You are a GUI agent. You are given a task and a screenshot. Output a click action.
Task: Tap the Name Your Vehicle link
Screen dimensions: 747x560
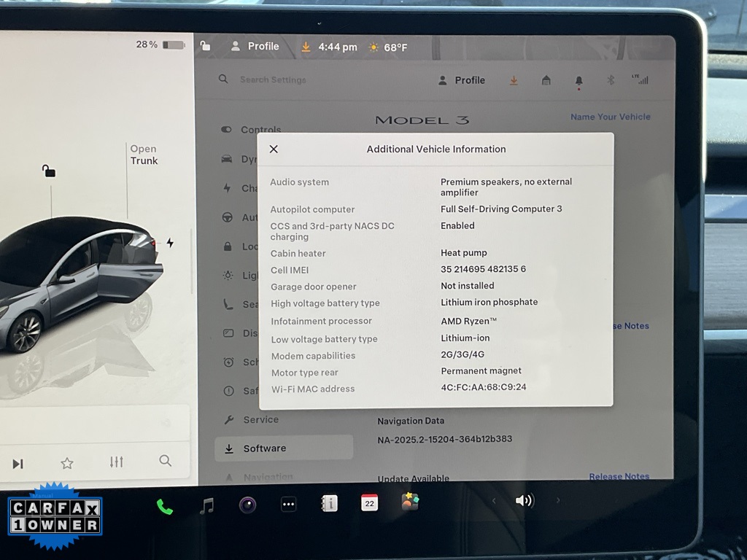tap(611, 117)
